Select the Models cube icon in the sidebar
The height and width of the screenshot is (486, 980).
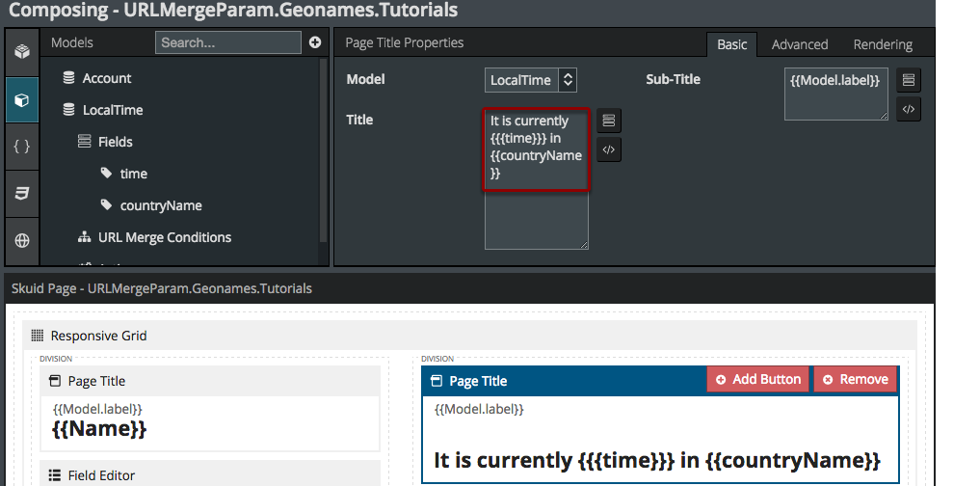click(21, 99)
